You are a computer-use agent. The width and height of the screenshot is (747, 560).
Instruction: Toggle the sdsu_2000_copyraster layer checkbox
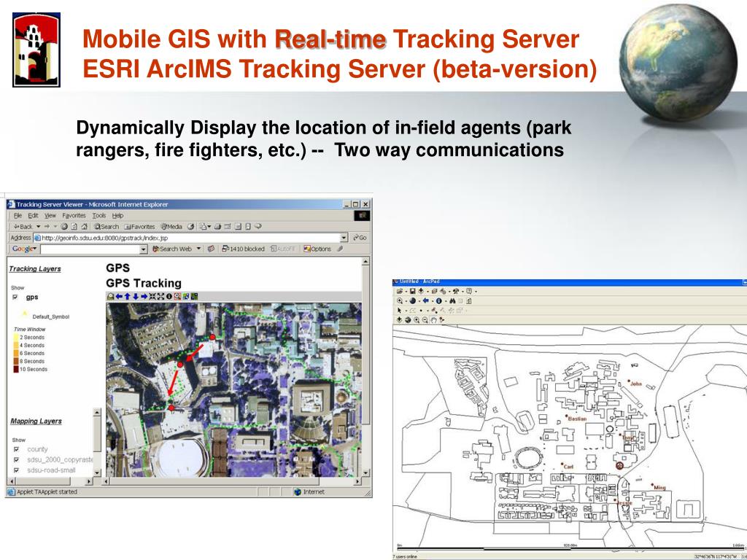17,460
